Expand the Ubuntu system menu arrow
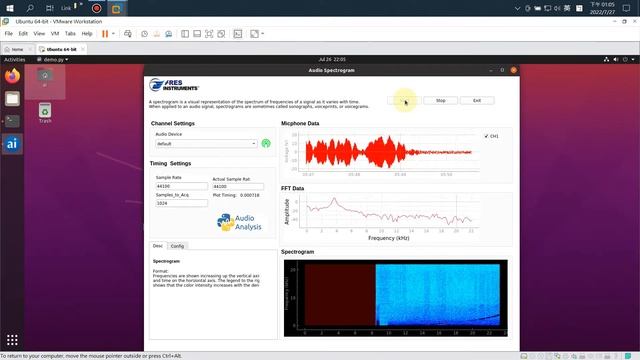 point(633,60)
